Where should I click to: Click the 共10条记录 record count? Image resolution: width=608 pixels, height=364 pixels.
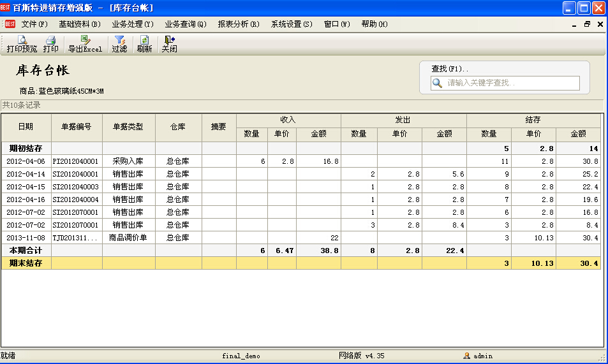pyautogui.click(x=21, y=105)
